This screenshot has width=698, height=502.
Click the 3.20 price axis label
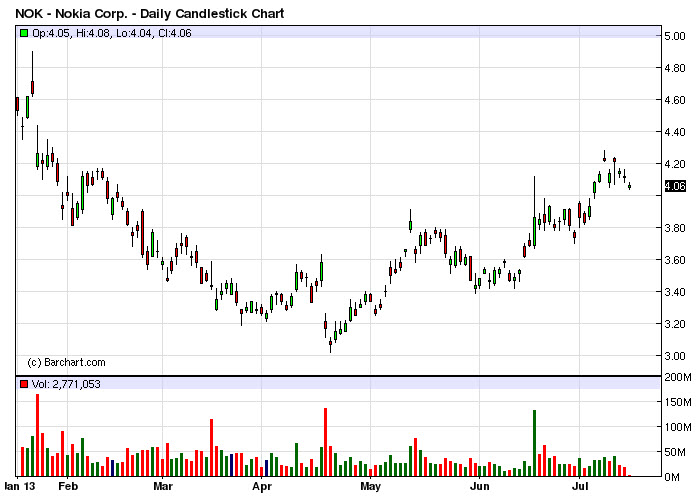point(675,324)
